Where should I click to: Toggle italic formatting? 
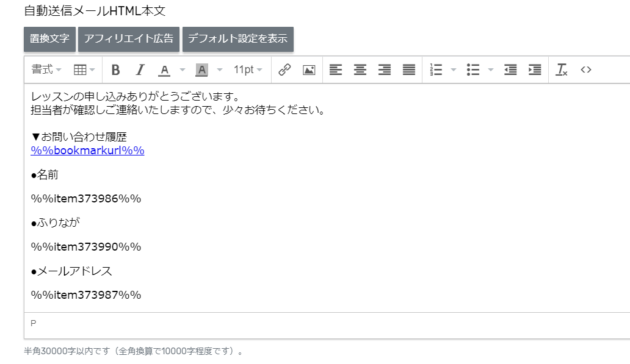pos(140,70)
